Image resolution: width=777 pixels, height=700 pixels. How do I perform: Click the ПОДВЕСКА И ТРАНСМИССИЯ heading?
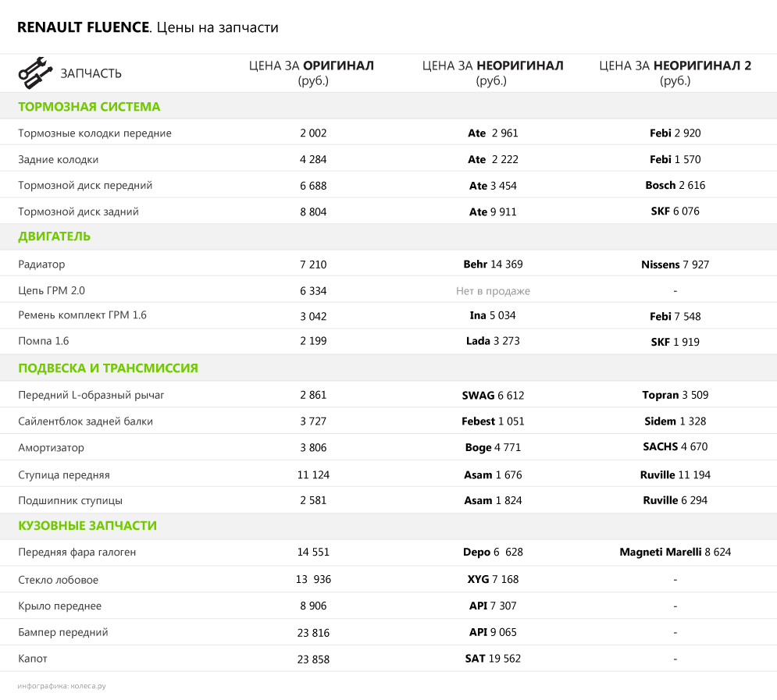108,368
